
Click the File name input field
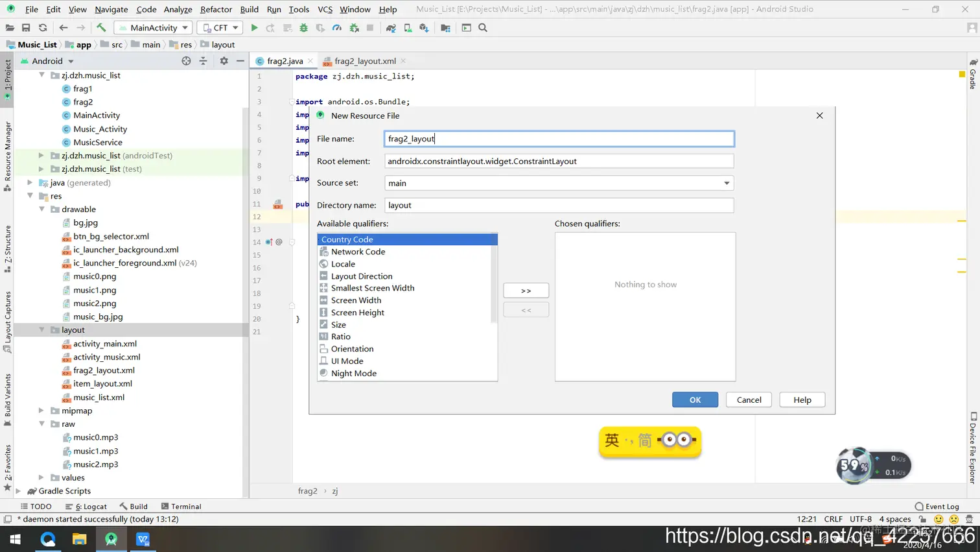click(559, 139)
